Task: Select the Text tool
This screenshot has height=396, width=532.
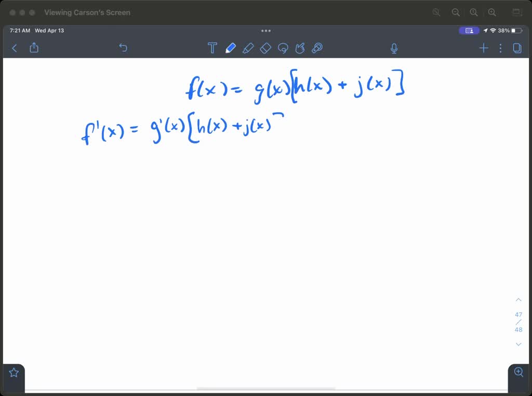Action: tap(212, 48)
